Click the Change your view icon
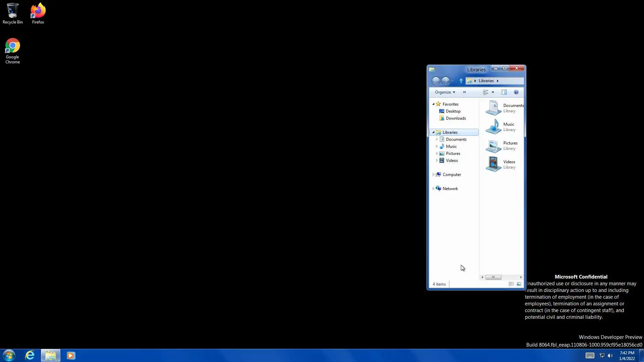 [x=486, y=92]
